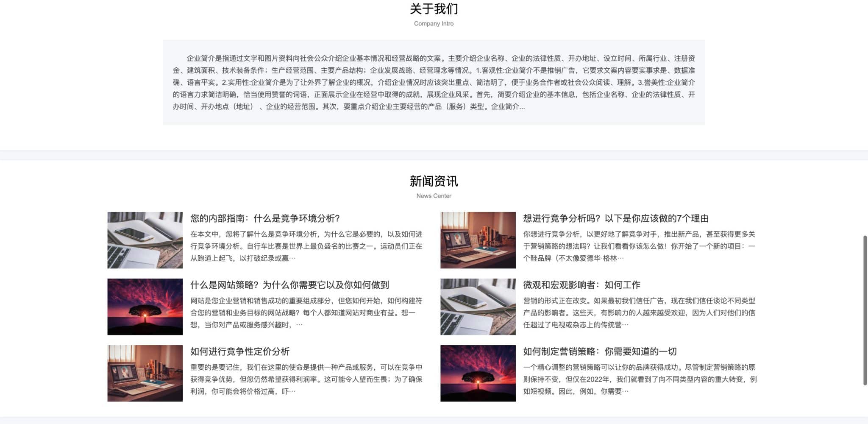Open article 微观和宏观影响者：如何工作
Viewport: 868px width, 424px height.
coord(581,285)
